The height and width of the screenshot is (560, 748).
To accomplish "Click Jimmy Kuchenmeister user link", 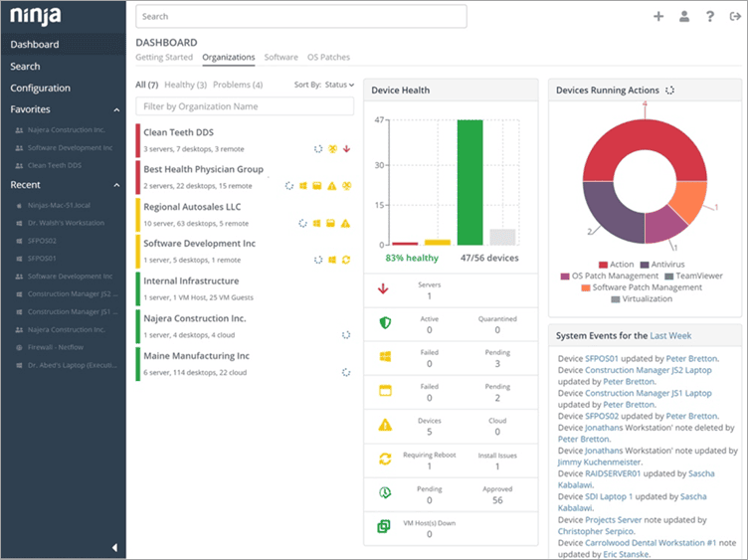I will click(x=599, y=463).
